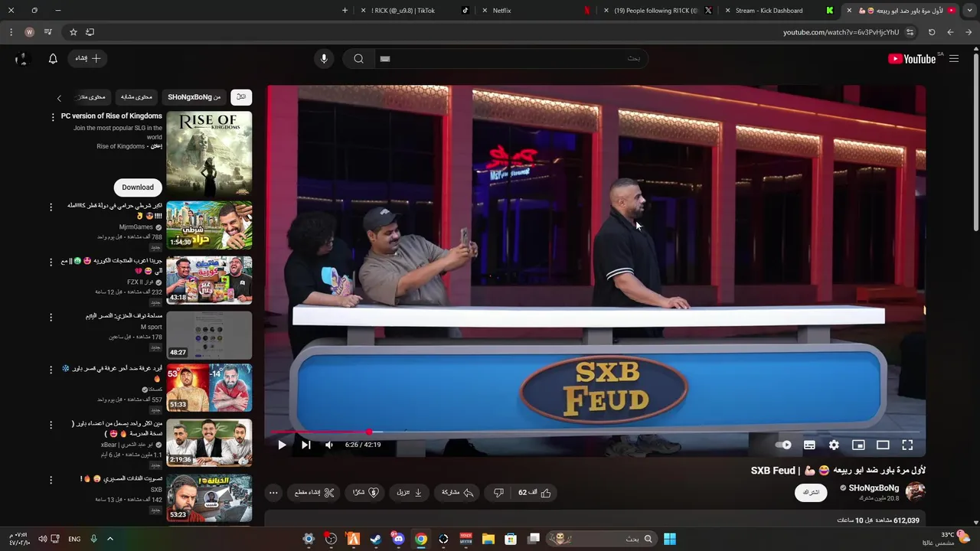Click Download on Rise of Kingdoms ad
This screenshot has width=980, height=551.
coord(138,187)
